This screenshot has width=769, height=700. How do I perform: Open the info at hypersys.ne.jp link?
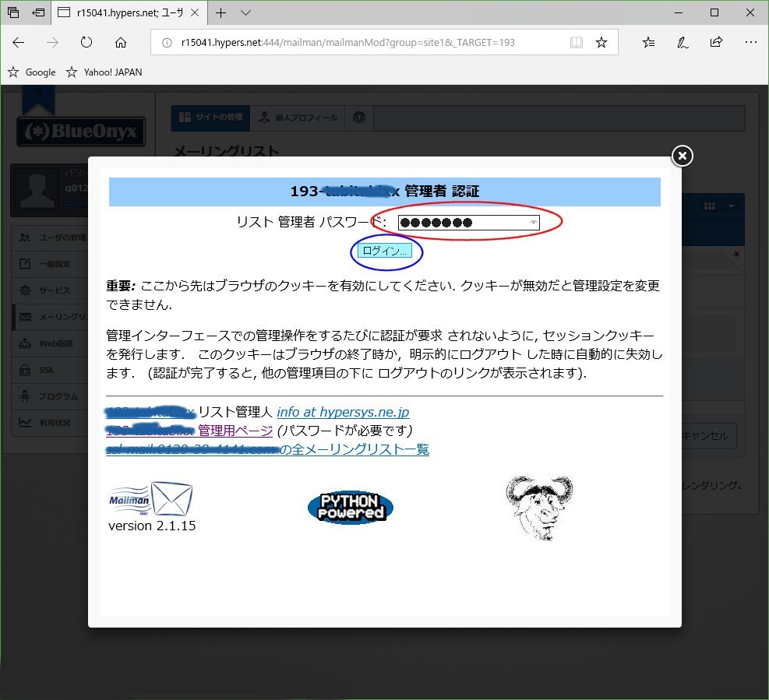tap(343, 412)
